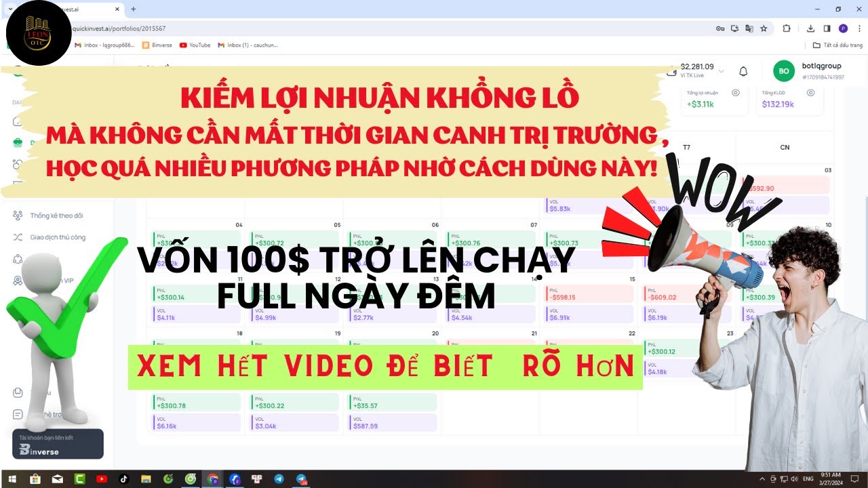Click the $6.16k VOL cell
This screenshot has height=488, width=868.
(197, 423)
